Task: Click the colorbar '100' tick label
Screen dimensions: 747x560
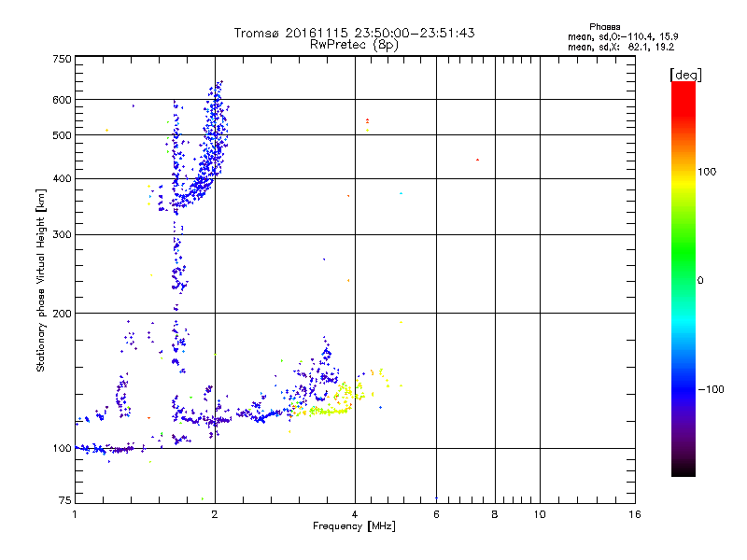Action: [x=707, y=172]
